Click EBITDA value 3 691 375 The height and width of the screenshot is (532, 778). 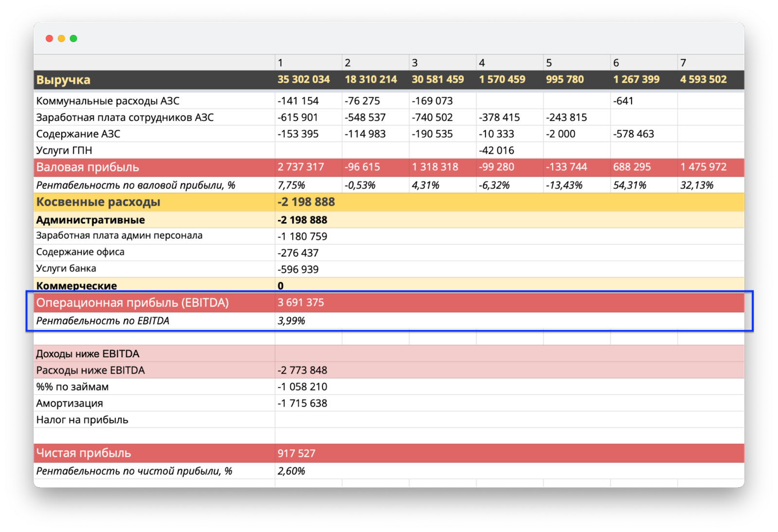pos(301,303)
